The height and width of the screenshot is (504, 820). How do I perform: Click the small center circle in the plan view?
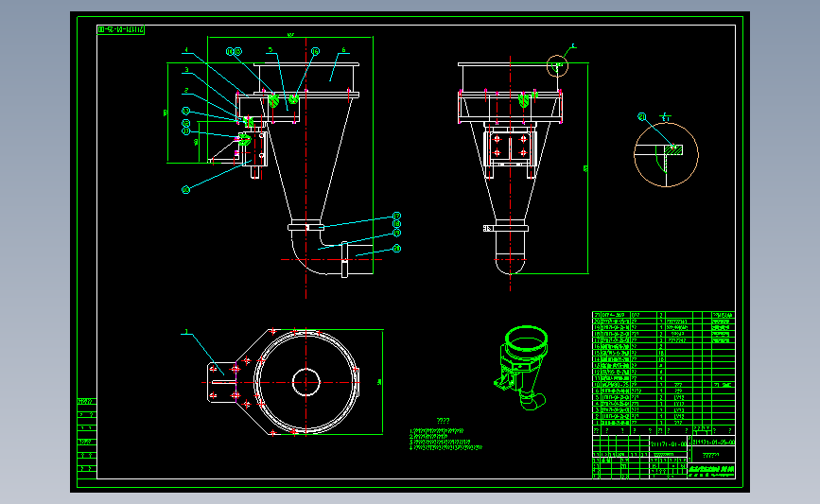tap(305, 382)
